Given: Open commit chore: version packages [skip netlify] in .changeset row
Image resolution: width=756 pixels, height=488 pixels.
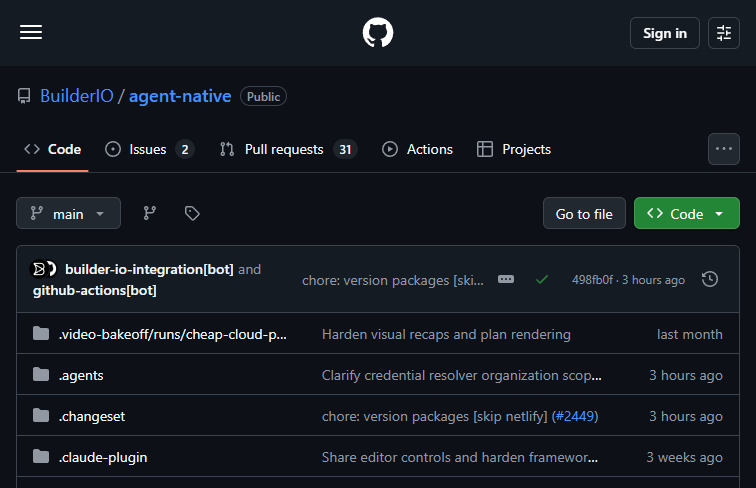Looking at the screenshot, I should [436, 416].
